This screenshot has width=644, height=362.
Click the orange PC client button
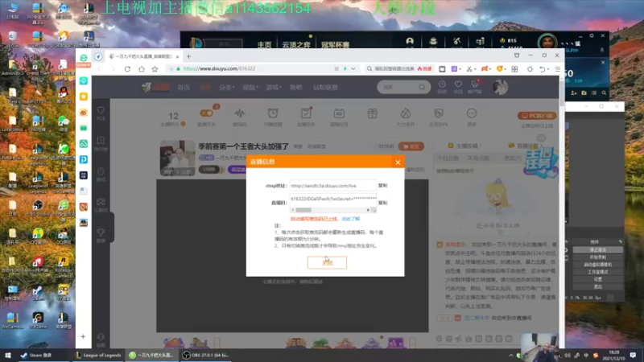tap(537, 116)
